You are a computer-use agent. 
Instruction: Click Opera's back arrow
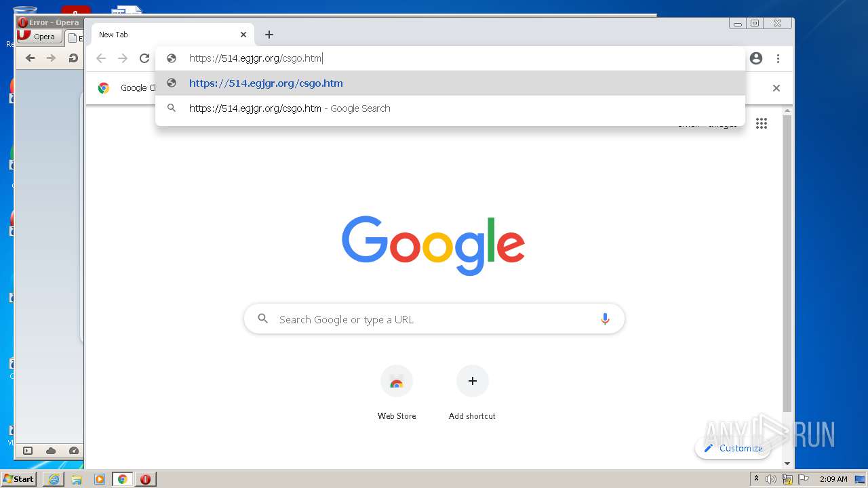point(30,58)
